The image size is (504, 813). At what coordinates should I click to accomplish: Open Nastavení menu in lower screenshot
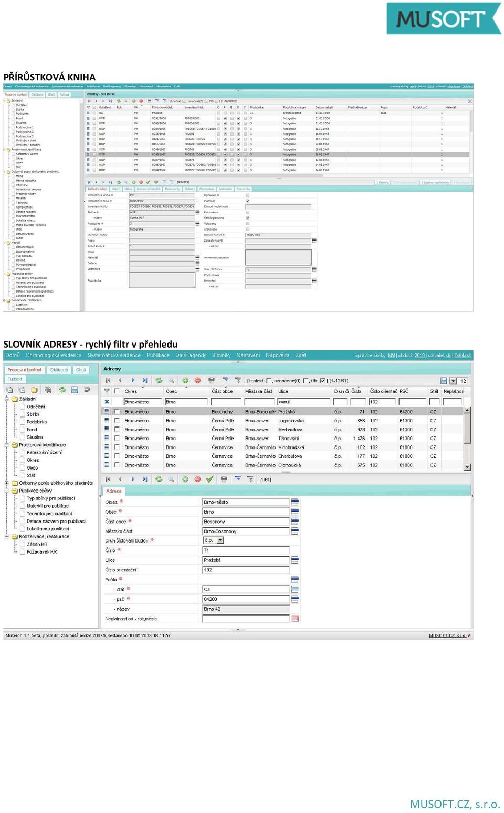tap(248, 356)
